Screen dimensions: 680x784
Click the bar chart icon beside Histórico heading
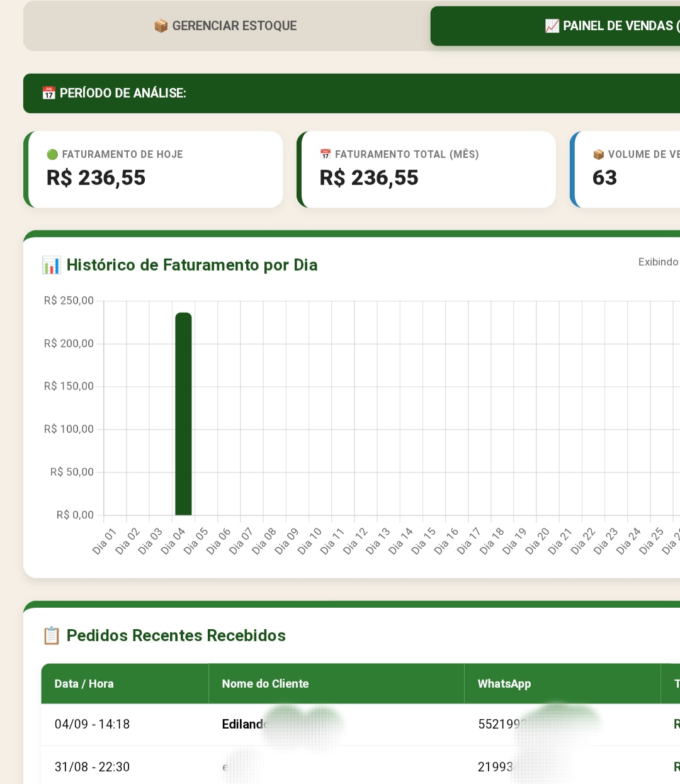tap(51, 265)
